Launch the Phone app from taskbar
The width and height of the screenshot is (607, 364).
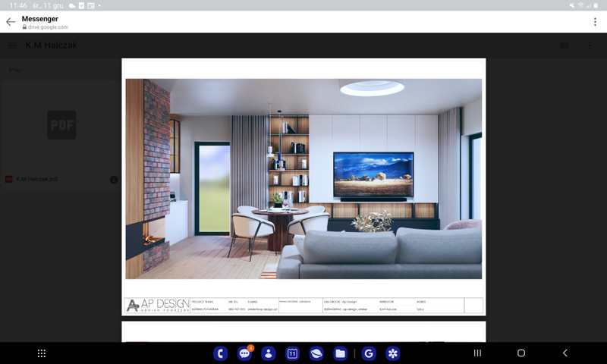click(x=221, y=353)
